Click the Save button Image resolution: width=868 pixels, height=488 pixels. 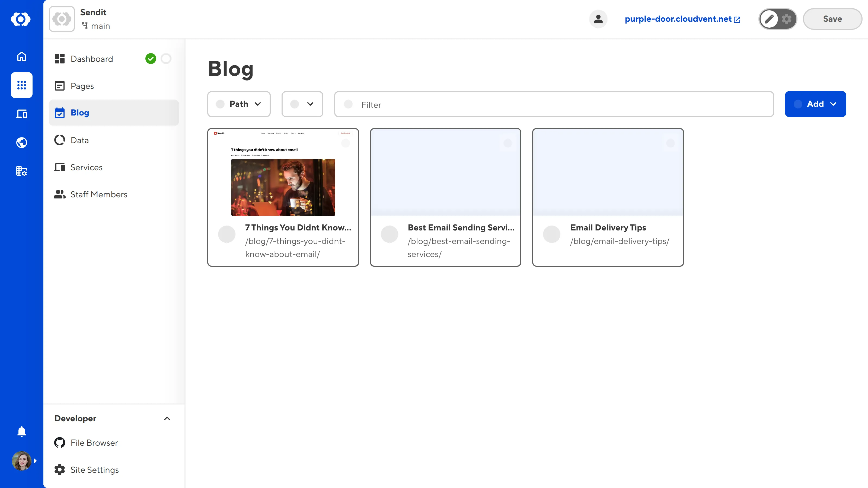pos(832,19)
